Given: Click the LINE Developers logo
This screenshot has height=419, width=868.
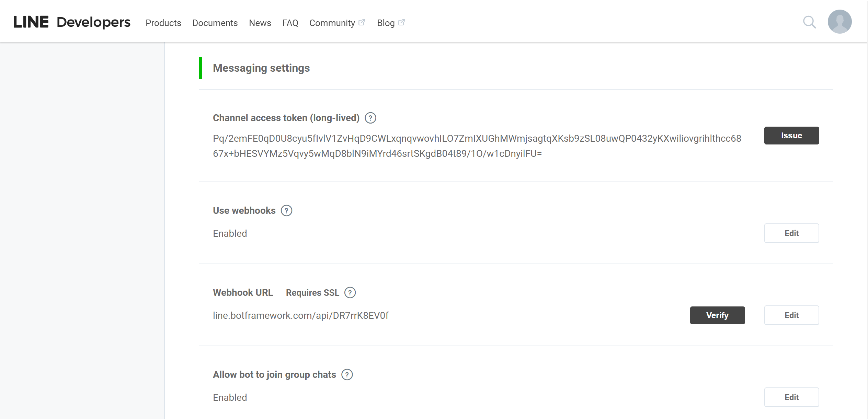Looking at the screenshot, I should click(x=72, y=21).
